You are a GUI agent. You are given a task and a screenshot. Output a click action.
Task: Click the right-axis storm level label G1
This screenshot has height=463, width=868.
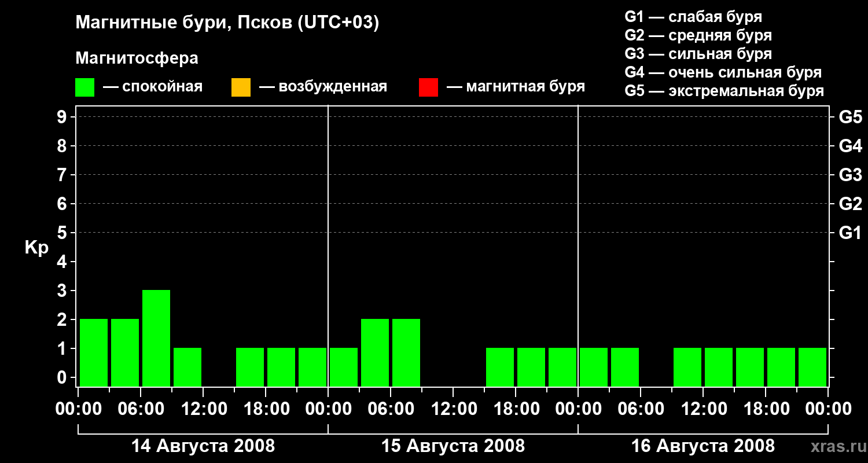click(850, 233)
